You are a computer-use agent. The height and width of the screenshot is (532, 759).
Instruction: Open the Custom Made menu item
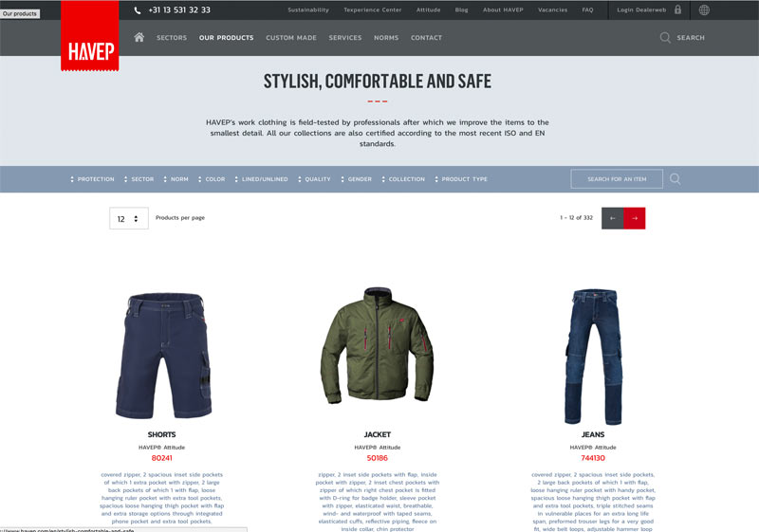(291, 38)
